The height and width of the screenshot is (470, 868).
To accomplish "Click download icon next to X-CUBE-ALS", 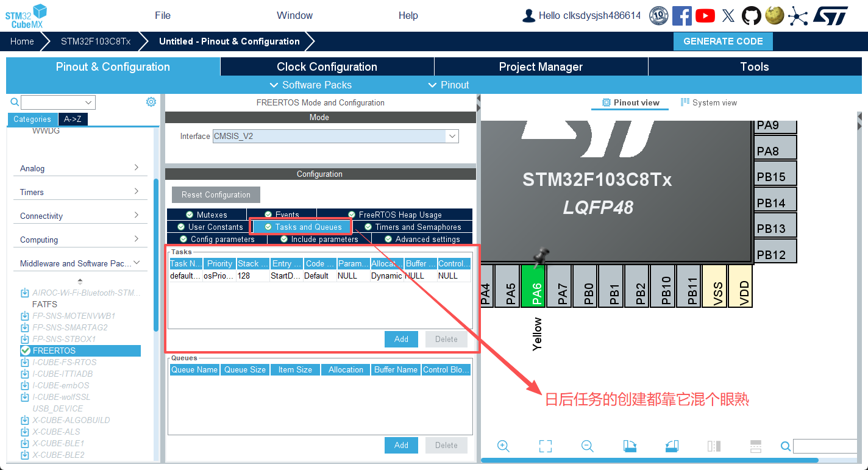I will (x=25, y=432).
